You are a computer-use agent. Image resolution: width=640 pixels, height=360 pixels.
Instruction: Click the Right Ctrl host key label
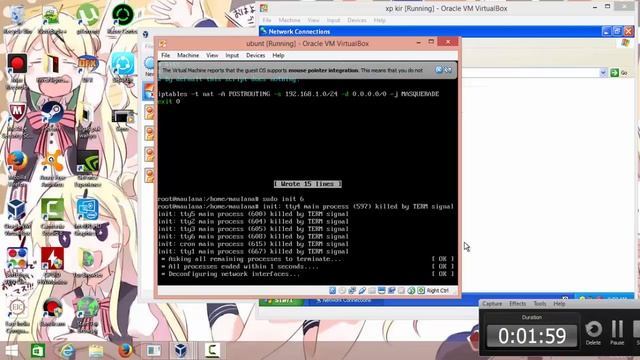[438, 291]
